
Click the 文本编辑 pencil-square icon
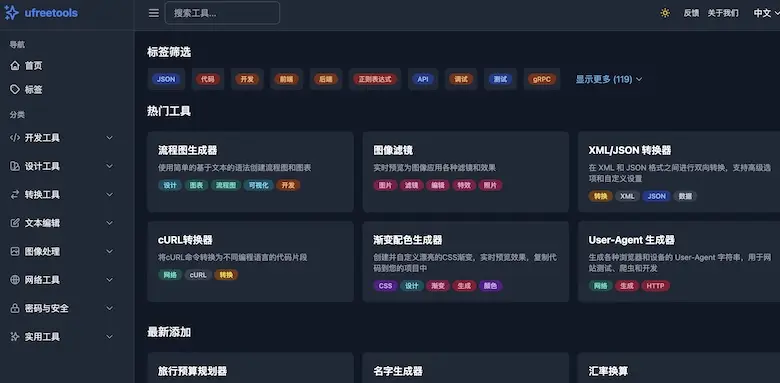coord(15,223)
